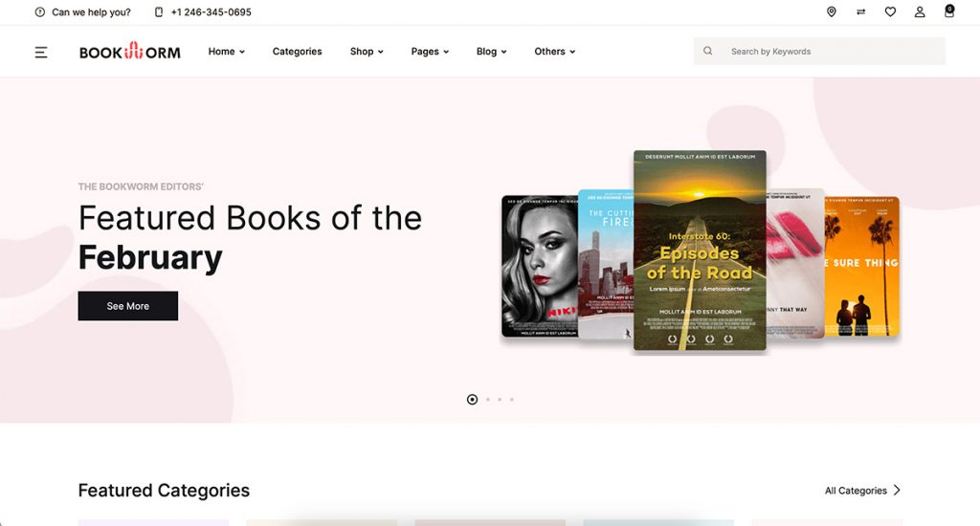Open the shopping cart bag icon

[x=949, y=11]
